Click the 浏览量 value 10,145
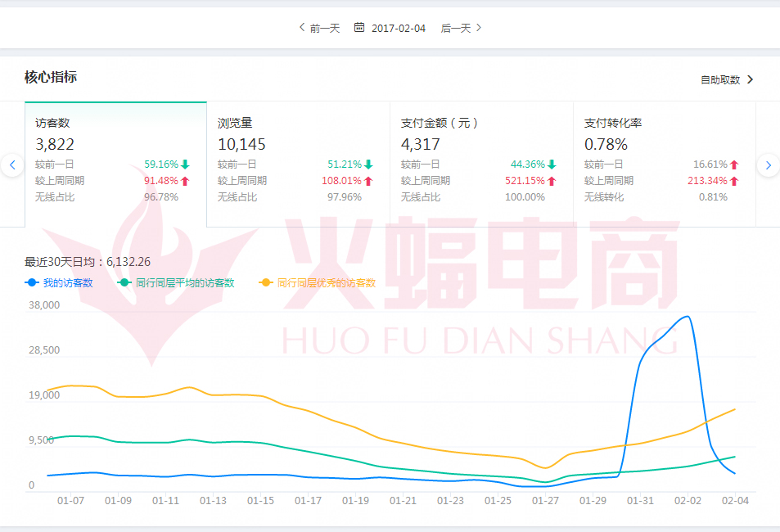780x532 pixels. [x=241, y=144]
